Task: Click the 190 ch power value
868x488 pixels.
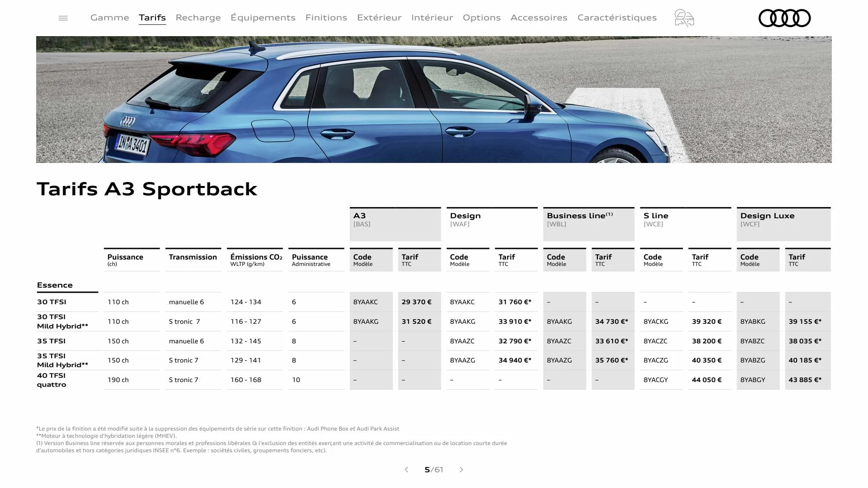Action: click(118, 380)
